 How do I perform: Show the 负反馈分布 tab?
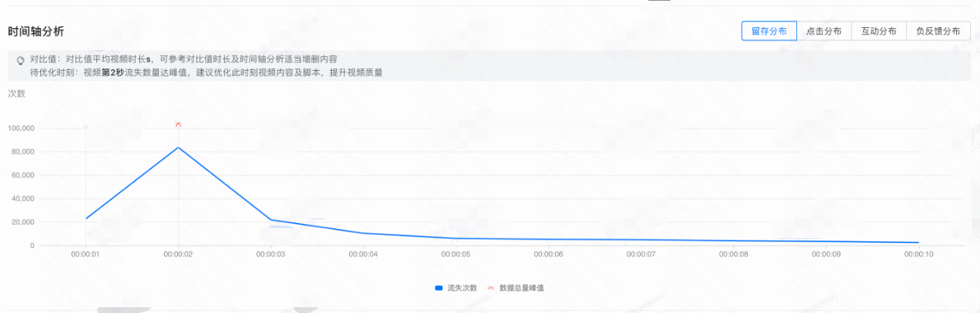tap(938, 30)
